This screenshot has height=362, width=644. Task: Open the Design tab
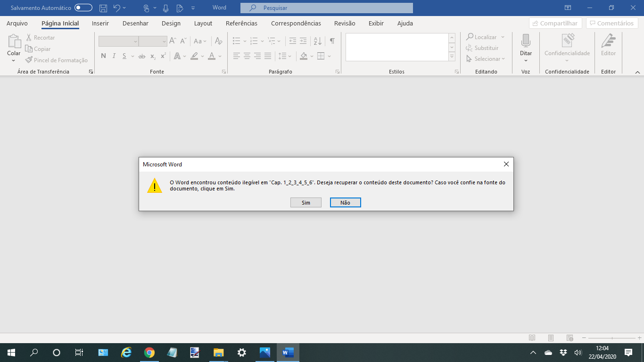[171, 23]
